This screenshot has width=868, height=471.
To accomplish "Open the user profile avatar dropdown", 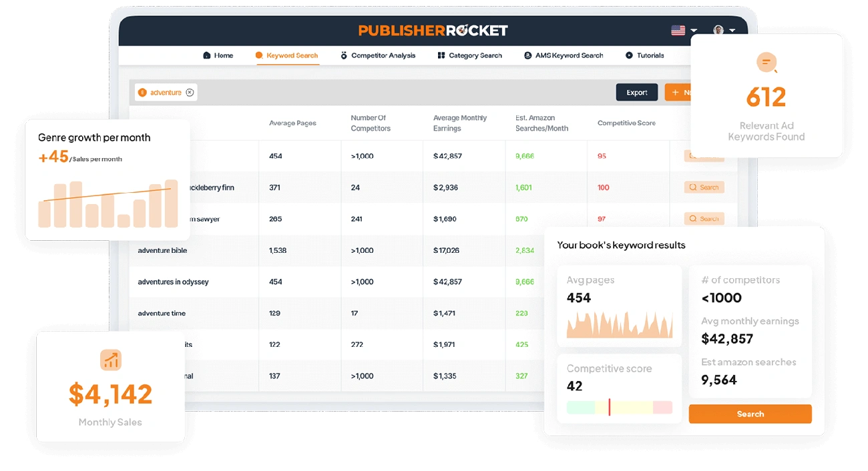I will click(724, 31).
